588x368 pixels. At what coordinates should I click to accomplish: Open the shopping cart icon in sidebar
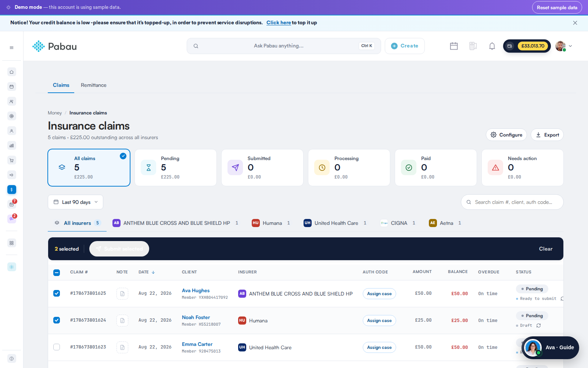pyautogui.click(x=11, y=160)
